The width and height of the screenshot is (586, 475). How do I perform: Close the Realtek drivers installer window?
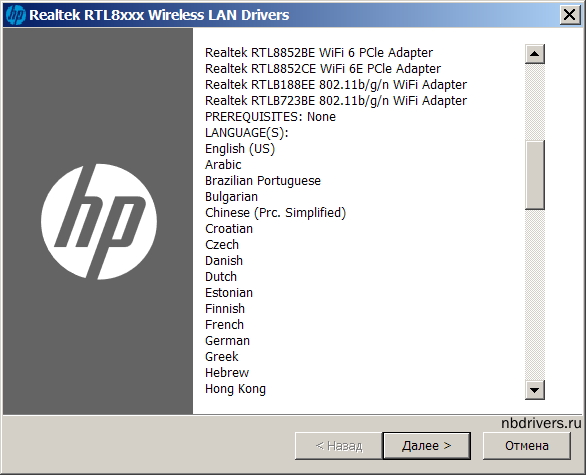[570, 15]
